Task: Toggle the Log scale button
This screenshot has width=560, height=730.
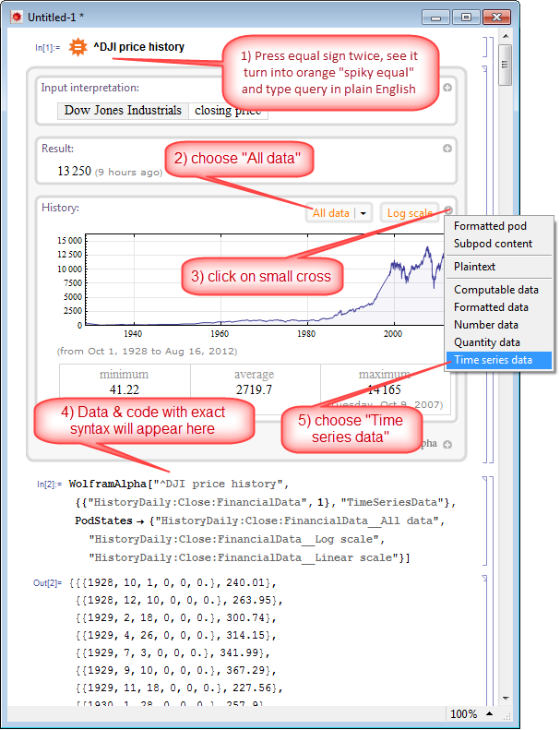Action: [x=410, y=213]
